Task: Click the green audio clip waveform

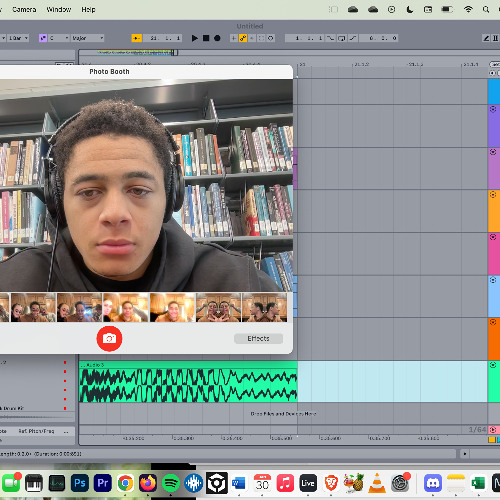Action: point(188,385)
